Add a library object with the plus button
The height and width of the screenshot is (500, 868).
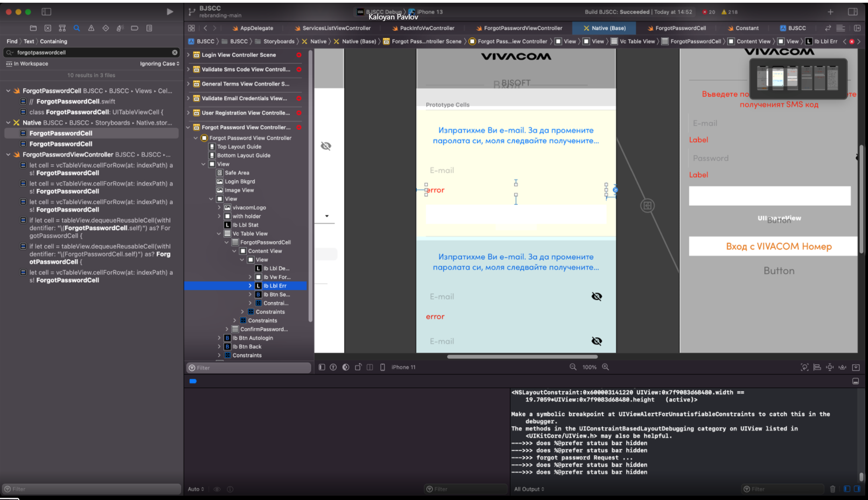pyautogui.click(x=830, y=12)
